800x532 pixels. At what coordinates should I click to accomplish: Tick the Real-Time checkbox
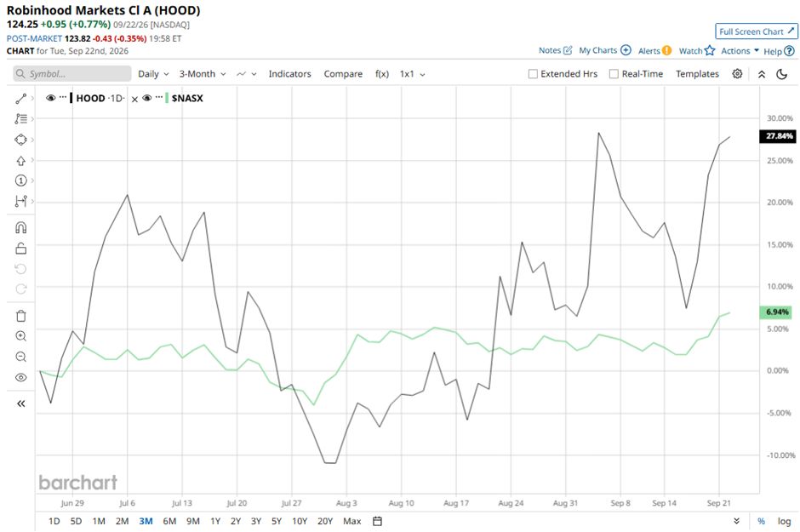point(614,74)
